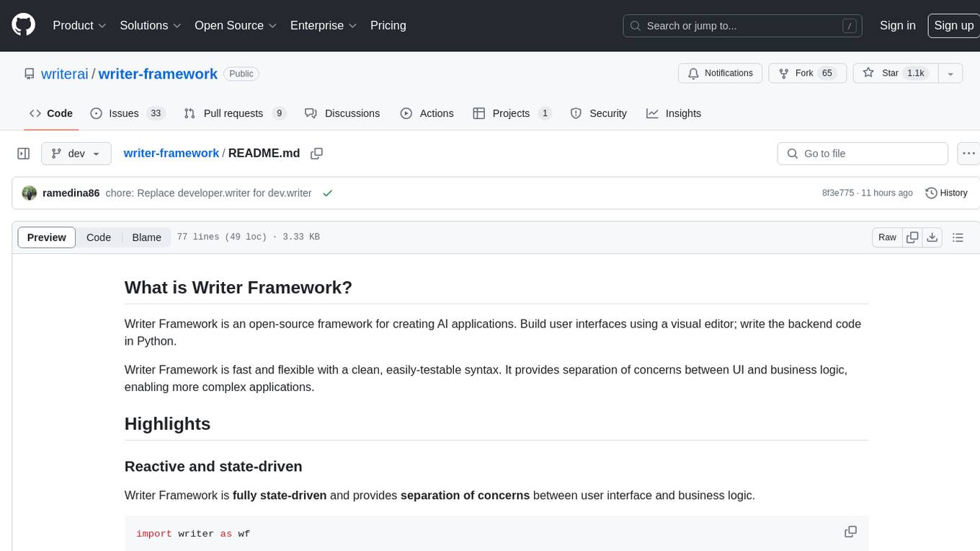Open the writerai owner page

coord(65,74)
